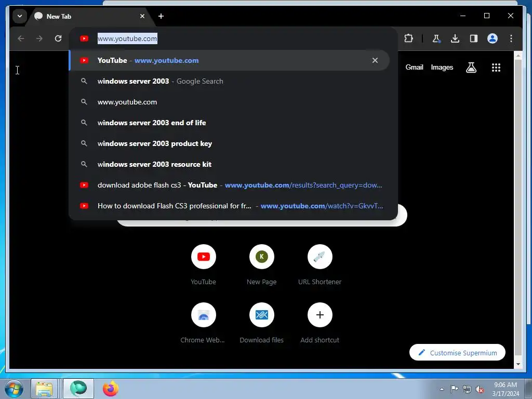Open the tab search dropdown arrow
532x399 pixels.
(20, 16)
